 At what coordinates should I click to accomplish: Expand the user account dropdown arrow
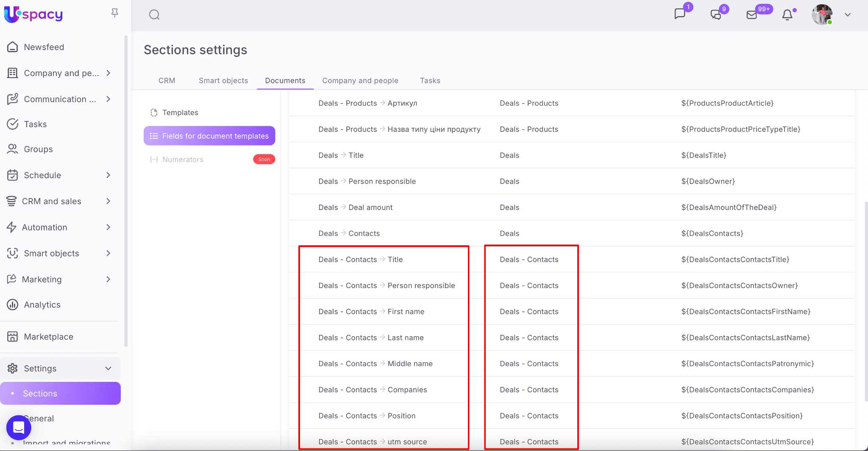tap(848, 15)
